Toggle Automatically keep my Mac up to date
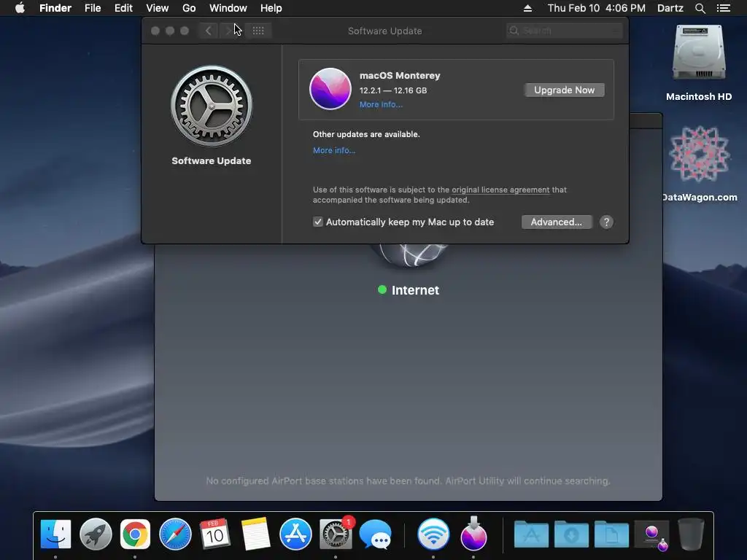 pos(318,222)
